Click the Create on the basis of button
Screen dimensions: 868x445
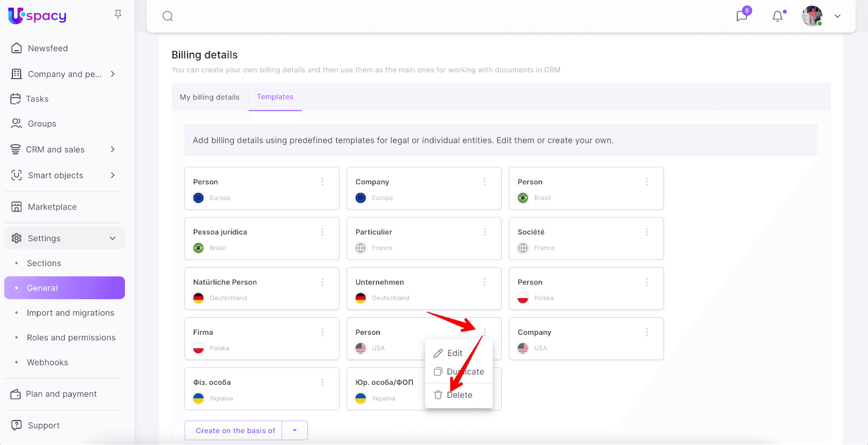tap(235, 430)
